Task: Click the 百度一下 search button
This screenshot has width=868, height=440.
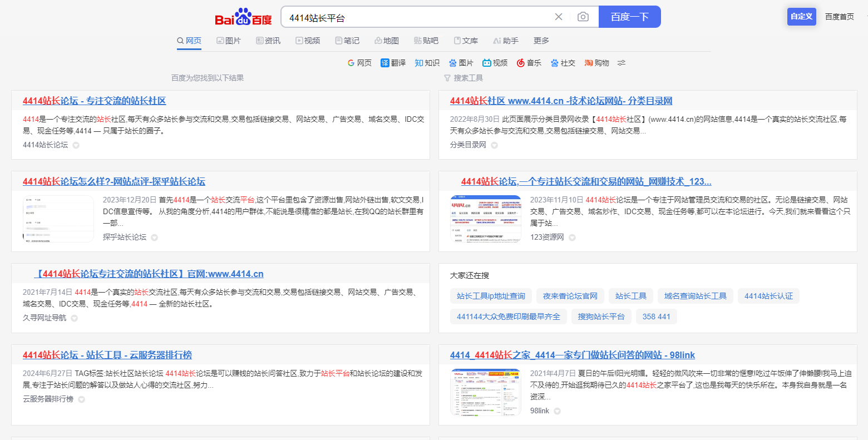Action: click(x=630, y=17)
